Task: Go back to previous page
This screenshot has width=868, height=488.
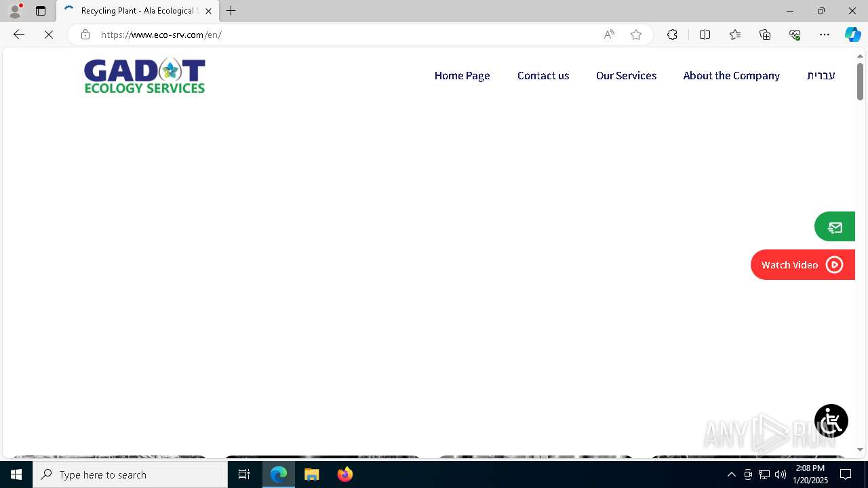Action: 19,35
